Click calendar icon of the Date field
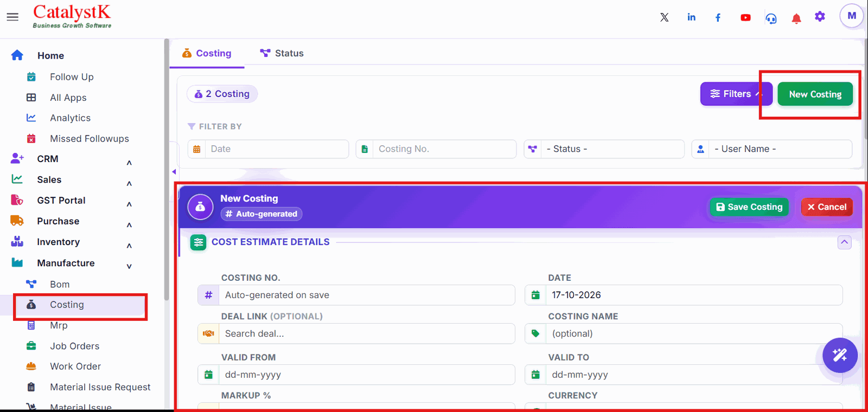Screen dimensions: 868x412 coord(535,295)
